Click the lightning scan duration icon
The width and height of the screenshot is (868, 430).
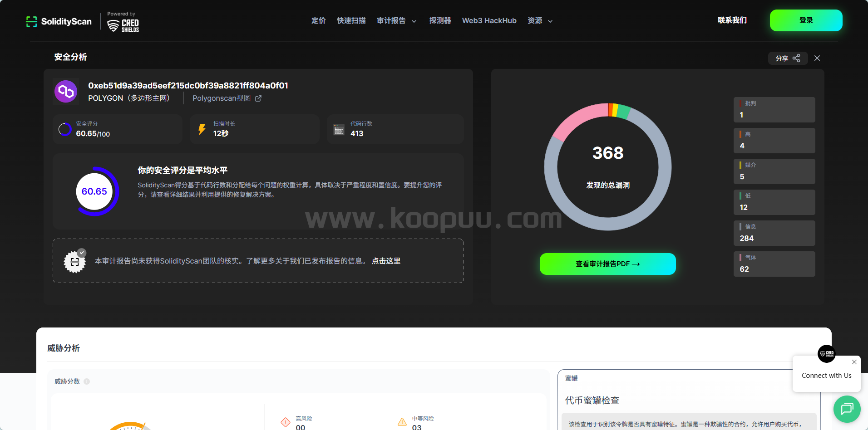click(202, 129)
